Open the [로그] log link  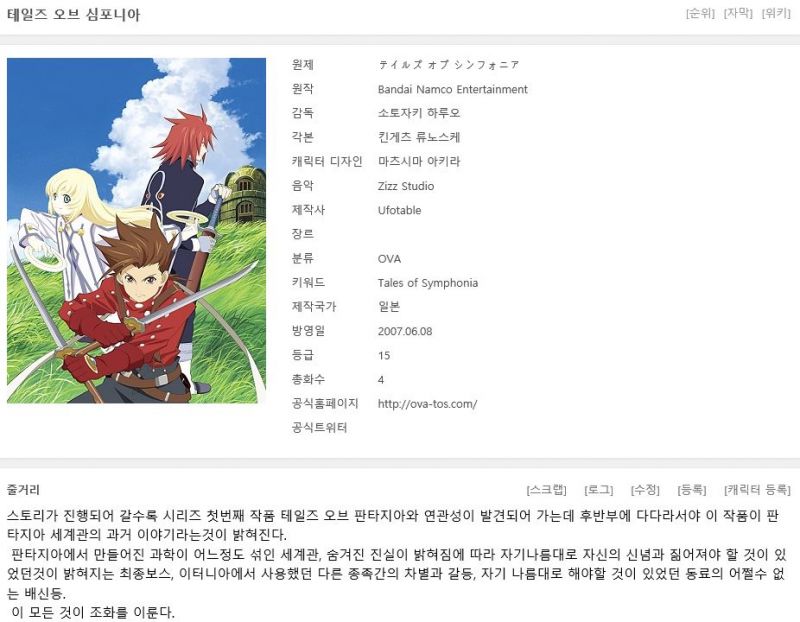click(x=598, y=490)
